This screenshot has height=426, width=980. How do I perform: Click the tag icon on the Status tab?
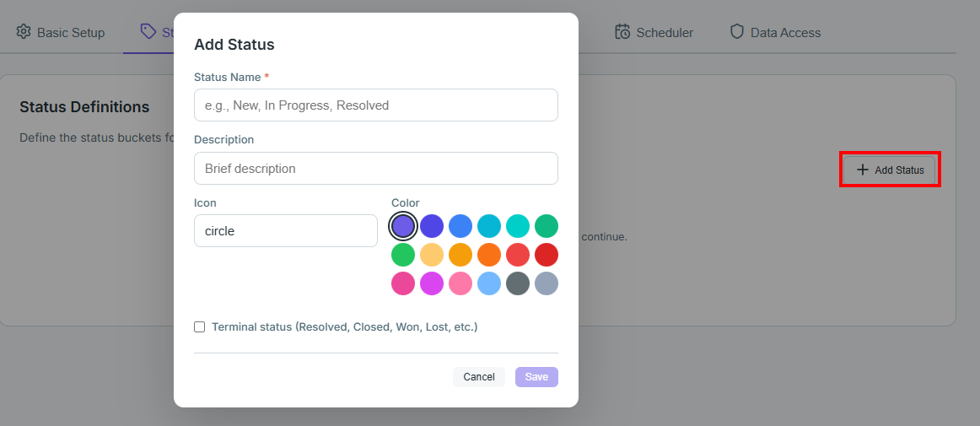(148, 31)
